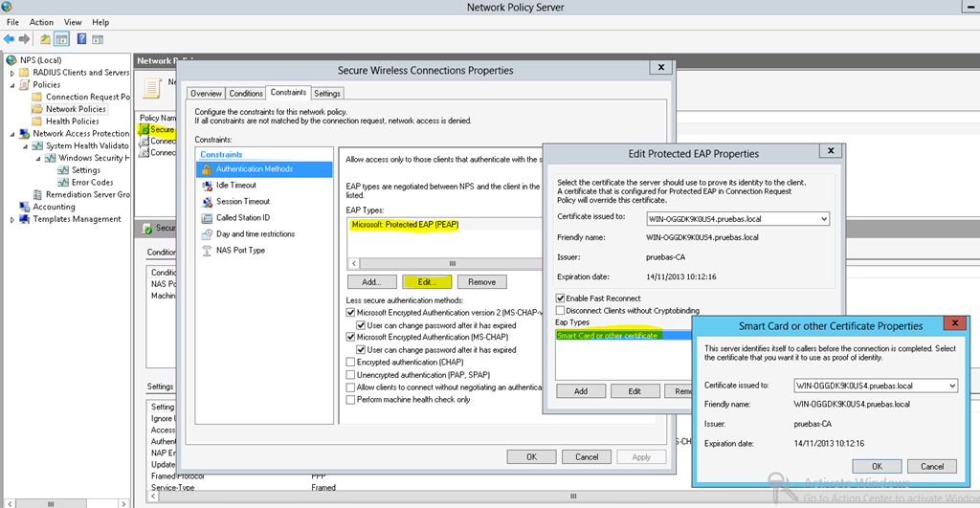Screen dimensions: 980x508
Task: Click the Back arrow toolbar icon
Action: click(x=9, y=39)
